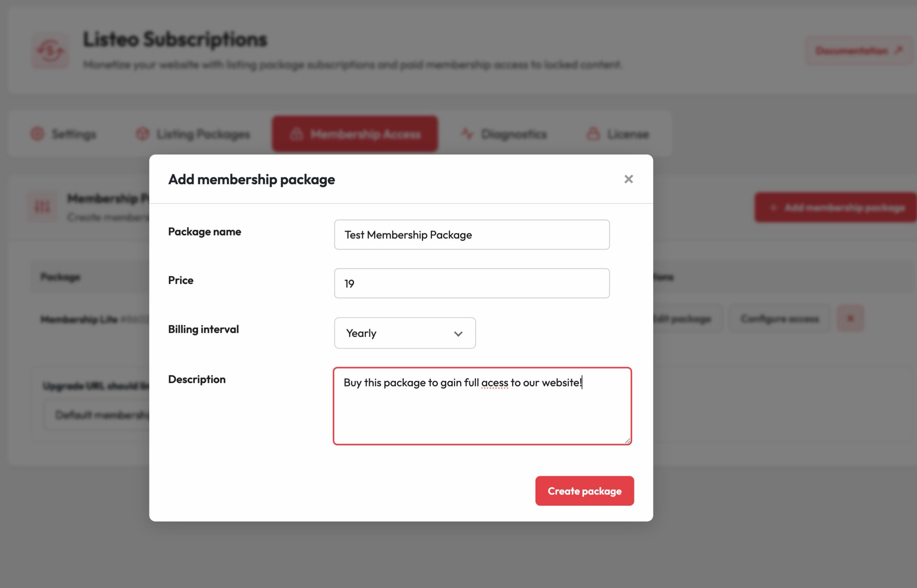917x588 pixels.
Task: Click the red delete package icon
Action: [850, 319]
